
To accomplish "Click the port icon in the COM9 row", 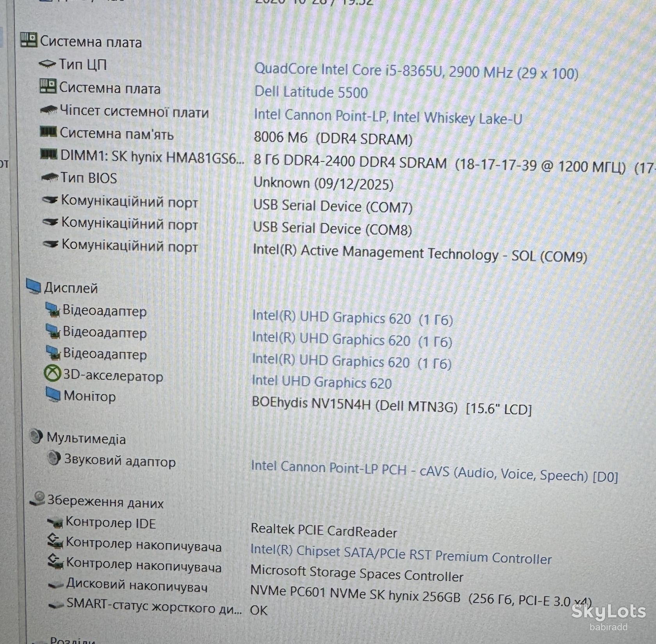I will click(51, 244).
